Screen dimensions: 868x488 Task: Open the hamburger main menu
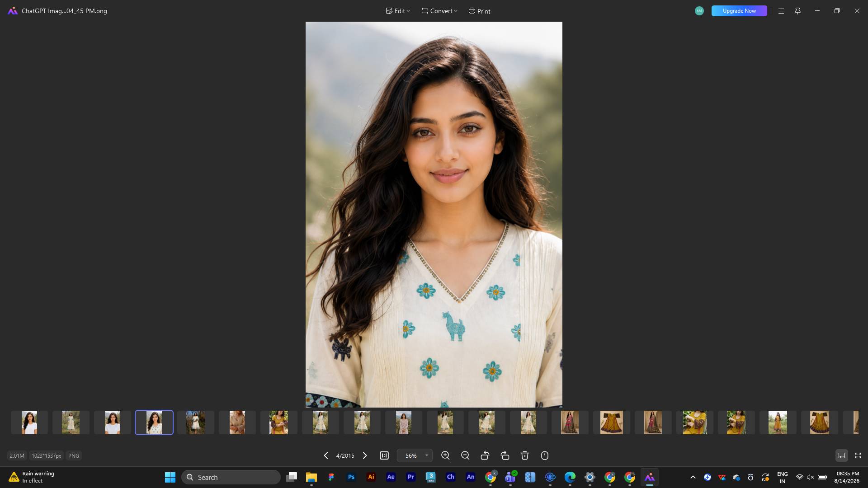coord(781,11)
